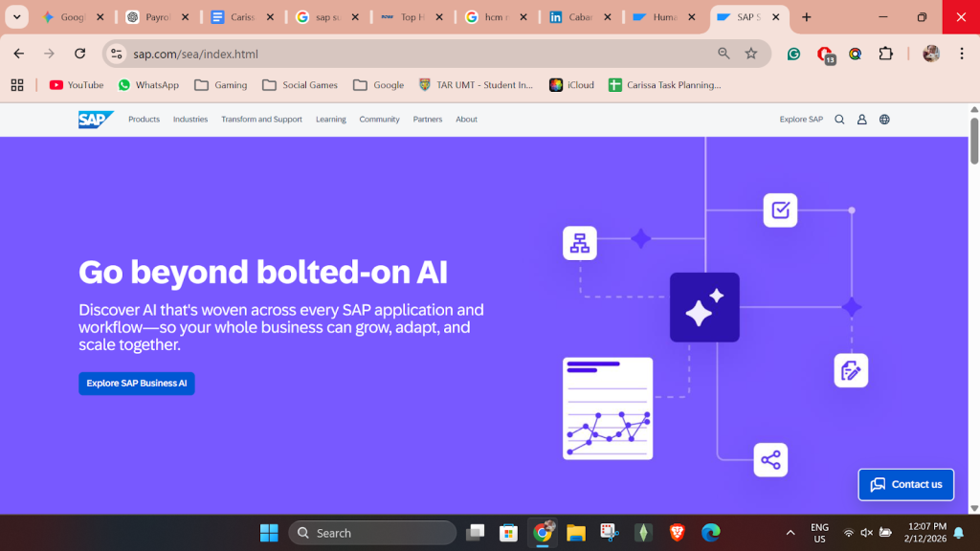Open the tab search dropdown arrow
The image size is (980, 551).
[x=17, y=17]
